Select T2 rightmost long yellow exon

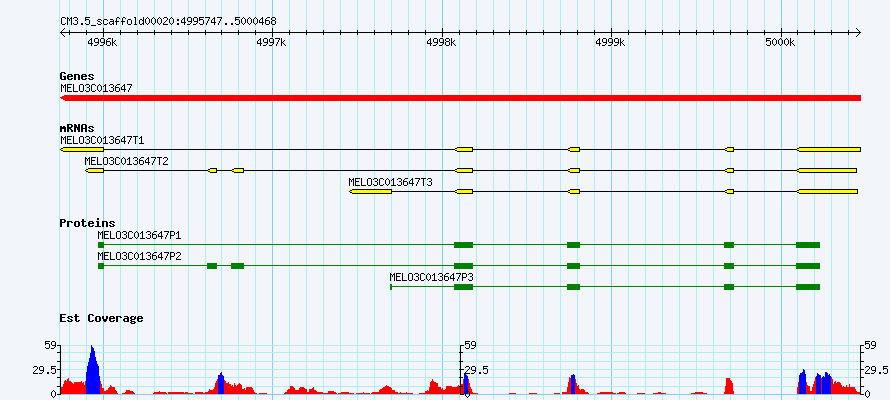point(826,170)
